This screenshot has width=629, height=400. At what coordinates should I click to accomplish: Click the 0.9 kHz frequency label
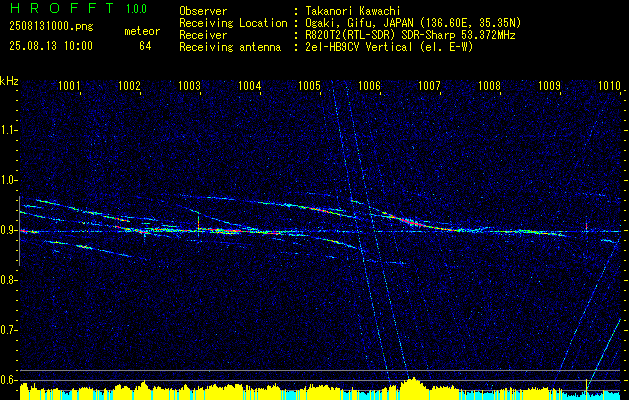tap(8, 230)
